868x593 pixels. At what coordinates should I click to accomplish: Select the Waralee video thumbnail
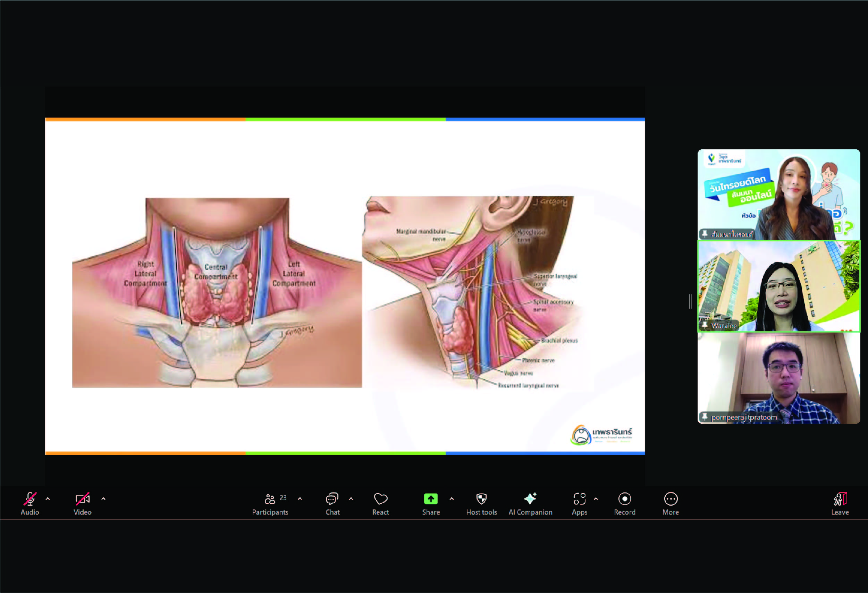pos(779,286)
